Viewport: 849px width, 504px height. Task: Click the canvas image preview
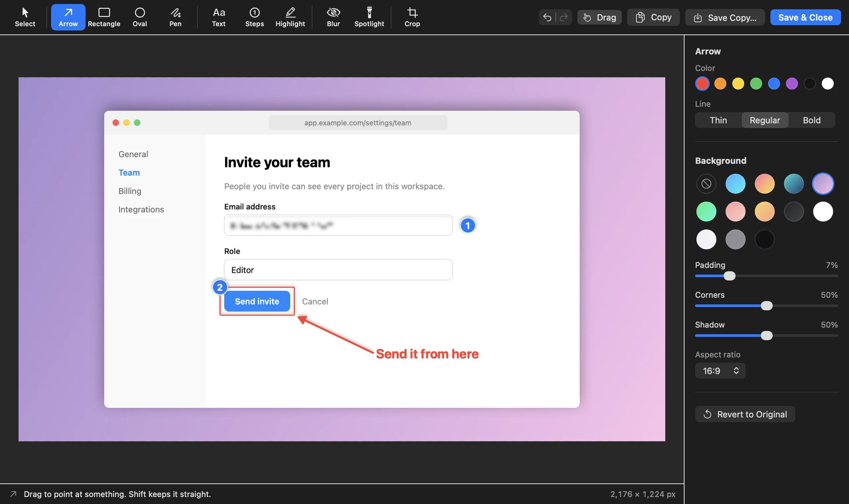pos(342,259)
